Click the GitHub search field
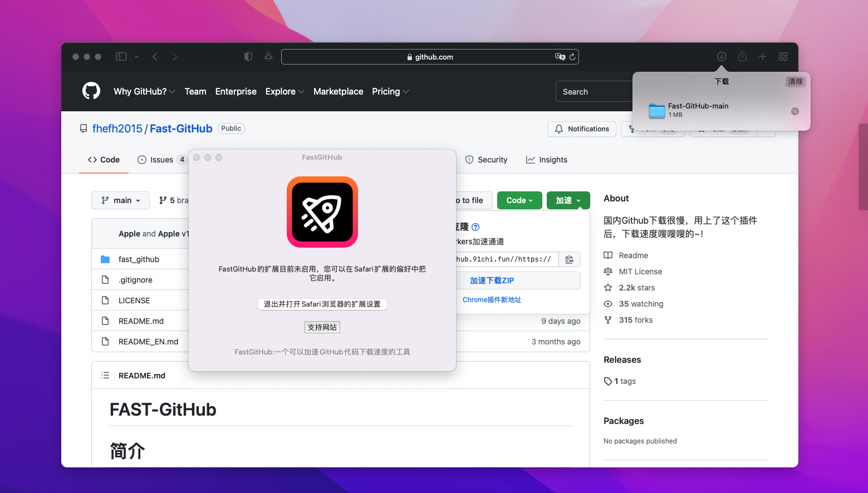 (594, 92)
